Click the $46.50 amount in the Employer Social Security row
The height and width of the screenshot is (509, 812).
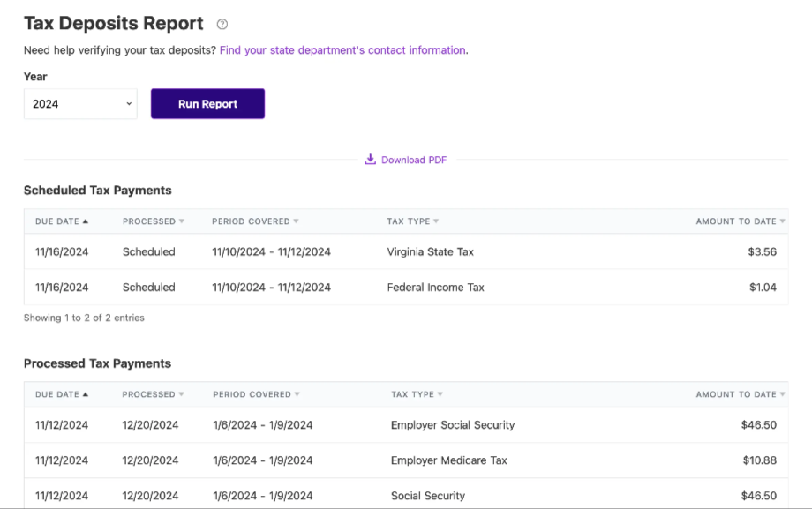click(x=759, y=425)
